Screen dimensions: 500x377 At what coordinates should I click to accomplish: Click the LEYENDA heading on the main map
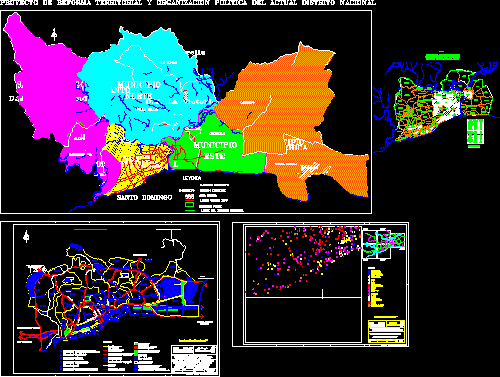192,178
